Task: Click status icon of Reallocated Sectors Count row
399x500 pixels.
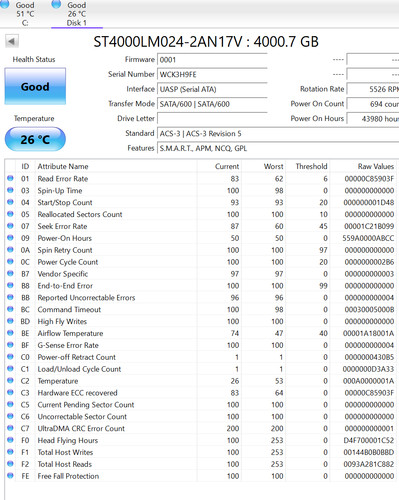Action: coord(10,214)
